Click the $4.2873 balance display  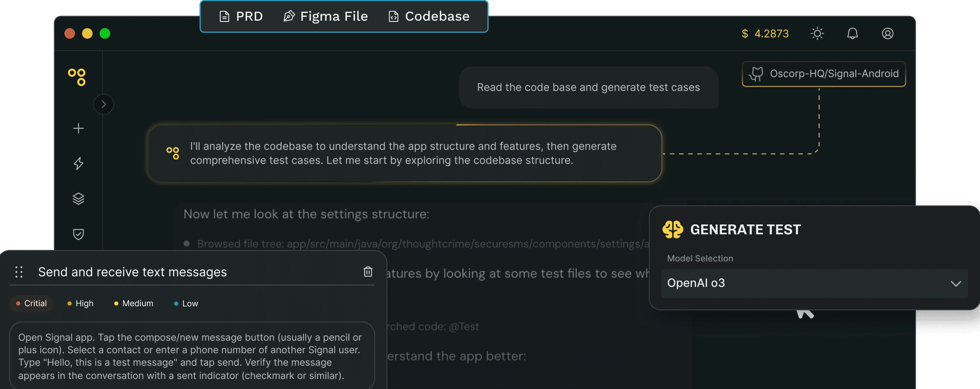coord(764,34)
